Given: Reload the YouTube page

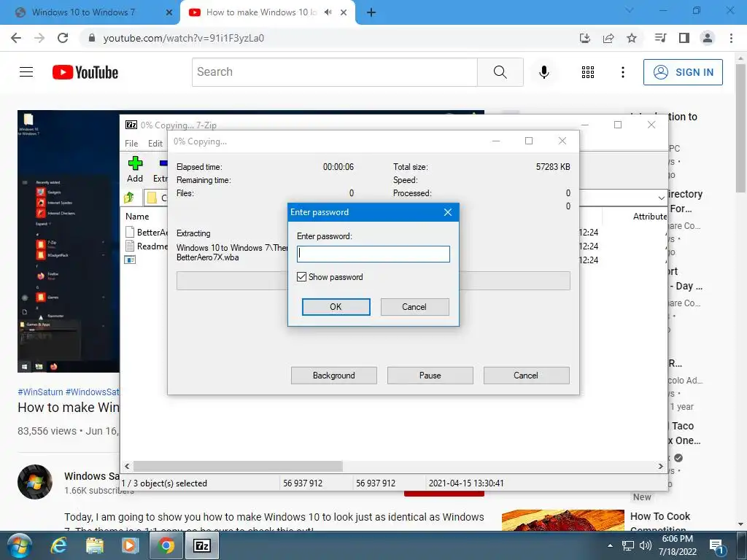Looking at the screenshot, I should click(63, 38).
